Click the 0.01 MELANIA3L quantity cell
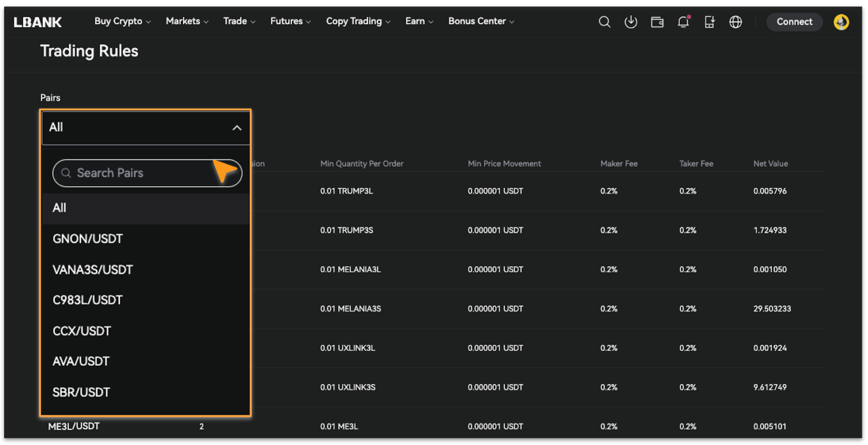The height and width of the screenshot is (445, 868). click(x=350, y=270)
